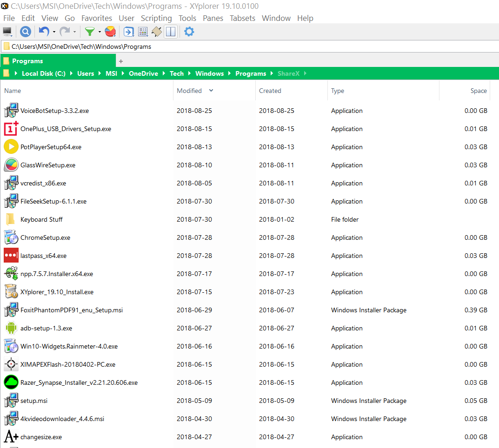Select the changesize.exe A+ icon

point(11,436)
